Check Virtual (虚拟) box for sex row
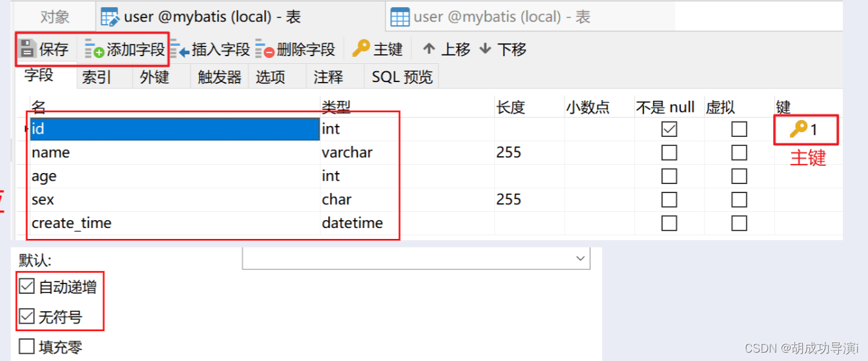 tap(739, 200)
